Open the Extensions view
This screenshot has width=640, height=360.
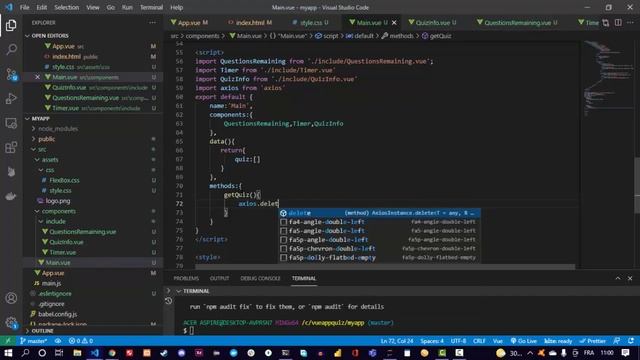pos(11,147)
